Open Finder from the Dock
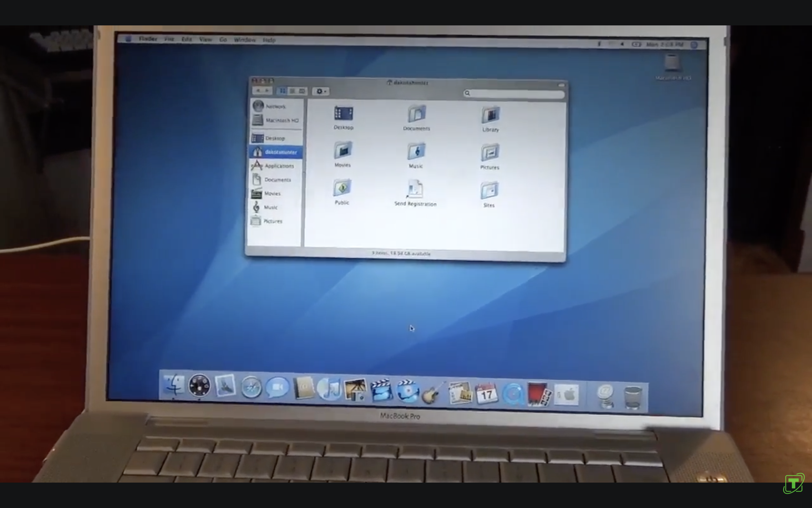Screen dimensions: 812x508 (x=173, y=385)
